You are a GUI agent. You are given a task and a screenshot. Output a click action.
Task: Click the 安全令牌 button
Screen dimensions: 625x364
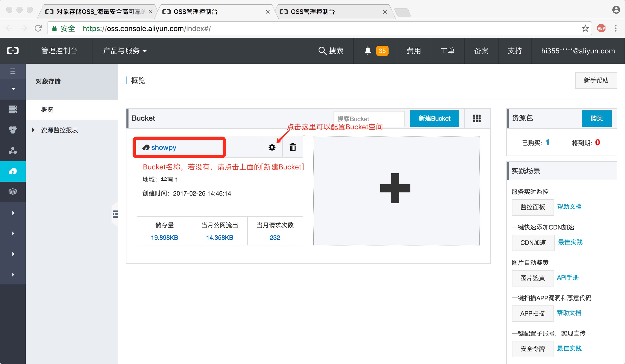point(533,349)
